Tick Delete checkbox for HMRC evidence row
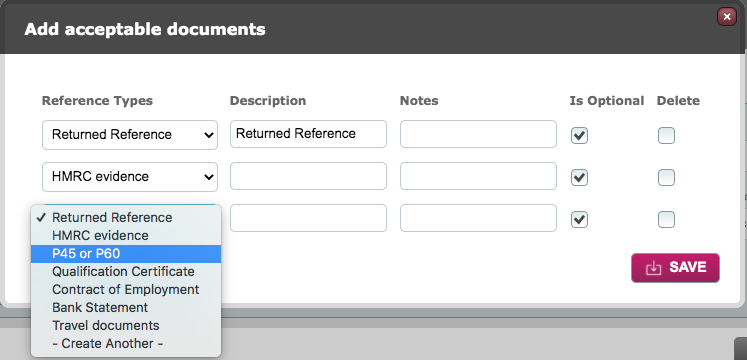747x360 pixels. click(666, 178)
